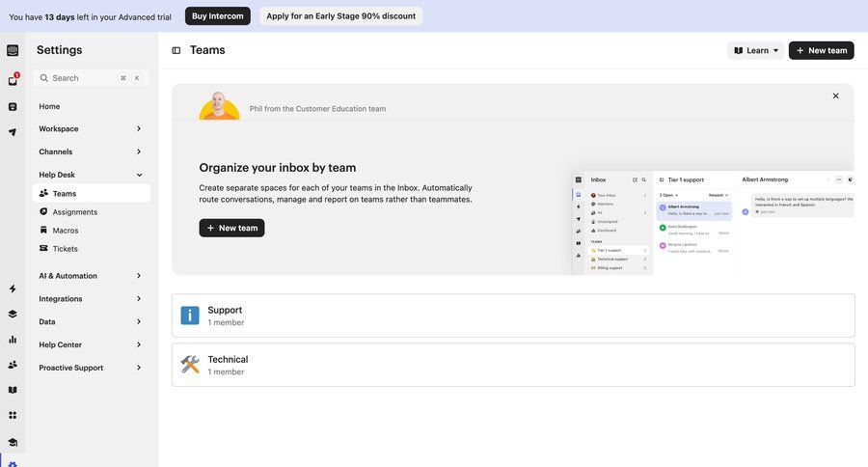Click the inbox preview illustration
The height and width of the screenshot is (467, 868).
tap(713, 223)
